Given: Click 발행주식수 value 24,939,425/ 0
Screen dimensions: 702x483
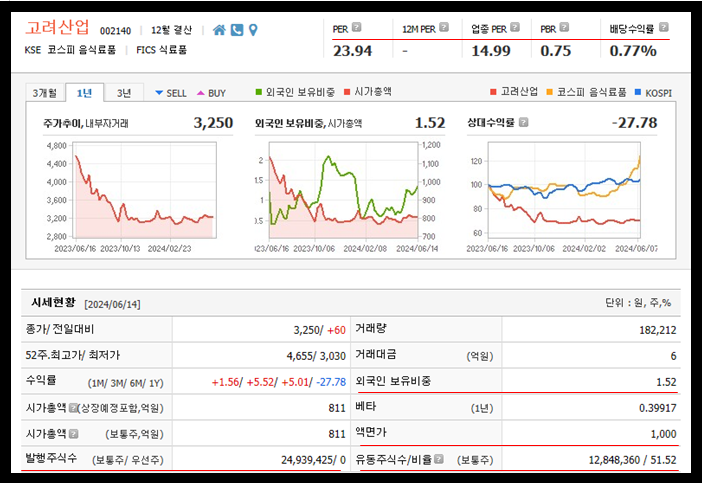Looking at the screenshot, I should tap(313, 460).
